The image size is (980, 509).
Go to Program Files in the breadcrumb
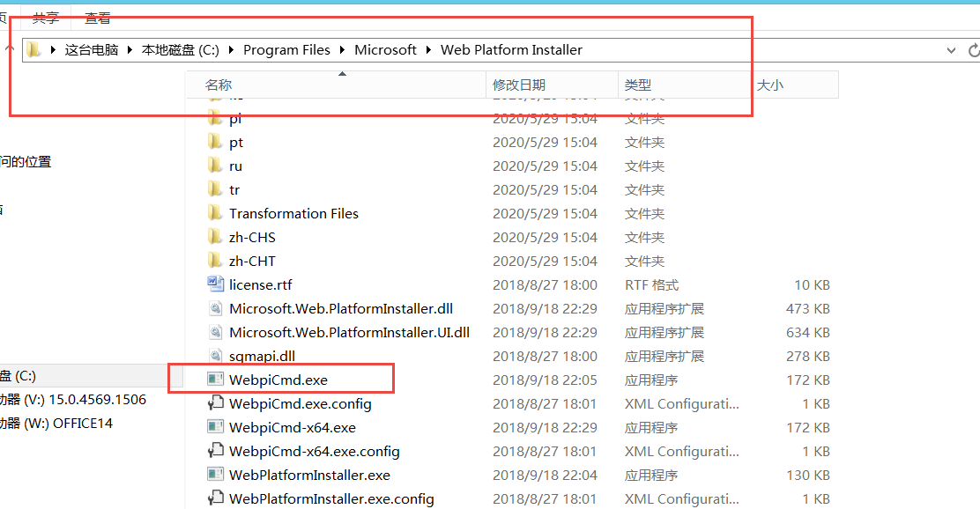(287, 50)
